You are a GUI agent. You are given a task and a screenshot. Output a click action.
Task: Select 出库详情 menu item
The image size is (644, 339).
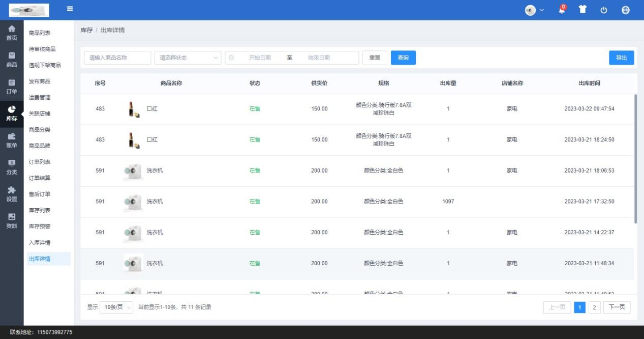click(x=49, y=259)
